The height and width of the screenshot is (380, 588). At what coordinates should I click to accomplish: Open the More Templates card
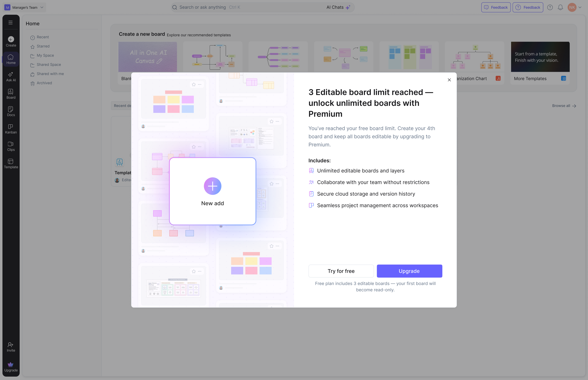[540, 63]
